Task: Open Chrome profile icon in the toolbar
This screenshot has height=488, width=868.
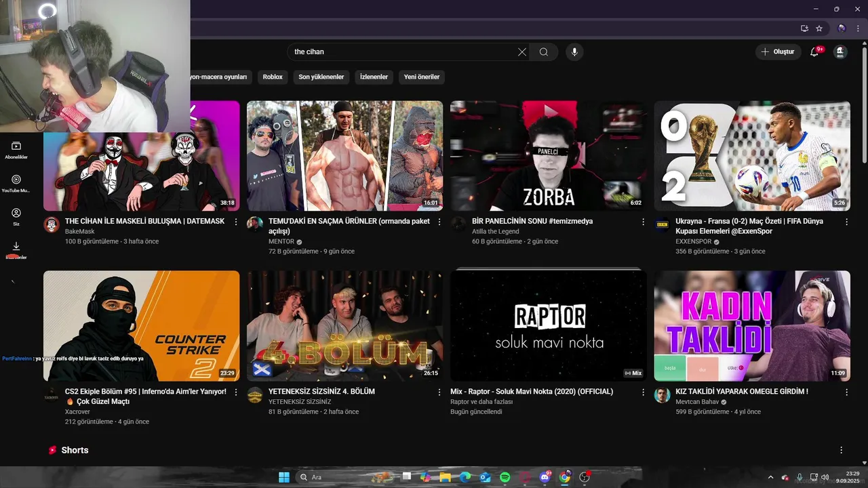Action: tap(842, 28)
